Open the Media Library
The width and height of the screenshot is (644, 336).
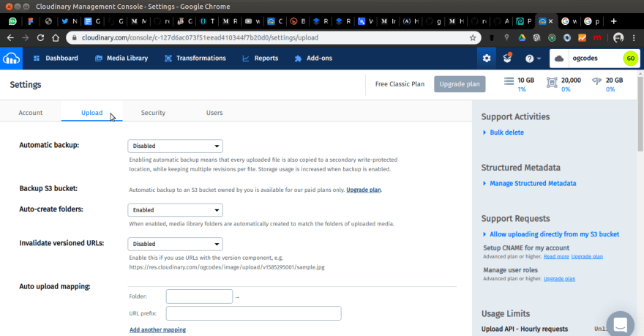[x=121, y=59]
